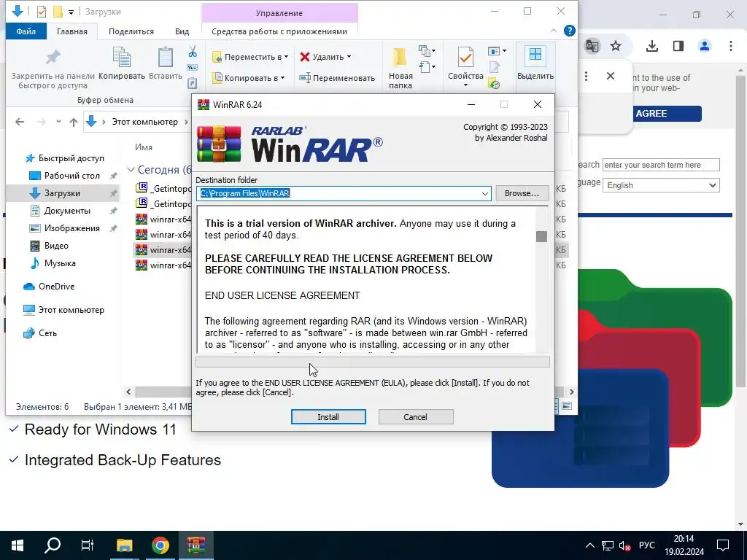Screen dimensions: 747x560
Task: Click Этот компьютер in address breadcrumb
Action: coord(145,122)
